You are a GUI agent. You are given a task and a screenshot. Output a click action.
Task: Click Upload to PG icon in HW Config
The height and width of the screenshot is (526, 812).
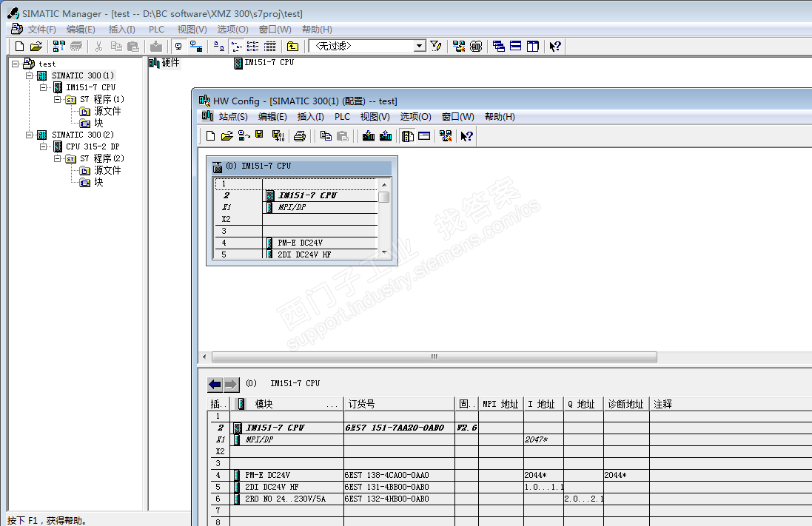click(386, 136)
